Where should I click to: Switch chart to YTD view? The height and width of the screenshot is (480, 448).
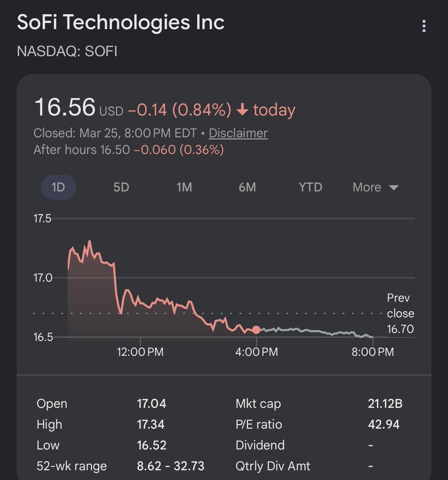(311, 187)
